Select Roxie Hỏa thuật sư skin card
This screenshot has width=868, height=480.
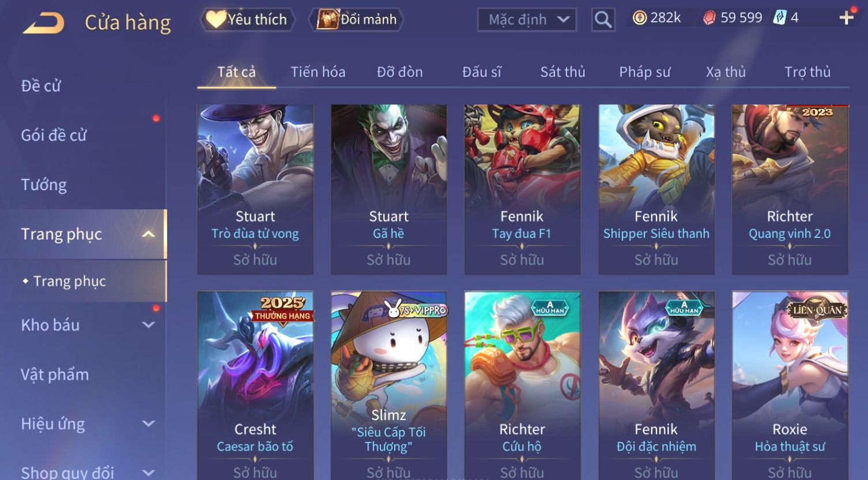(790, 385)
